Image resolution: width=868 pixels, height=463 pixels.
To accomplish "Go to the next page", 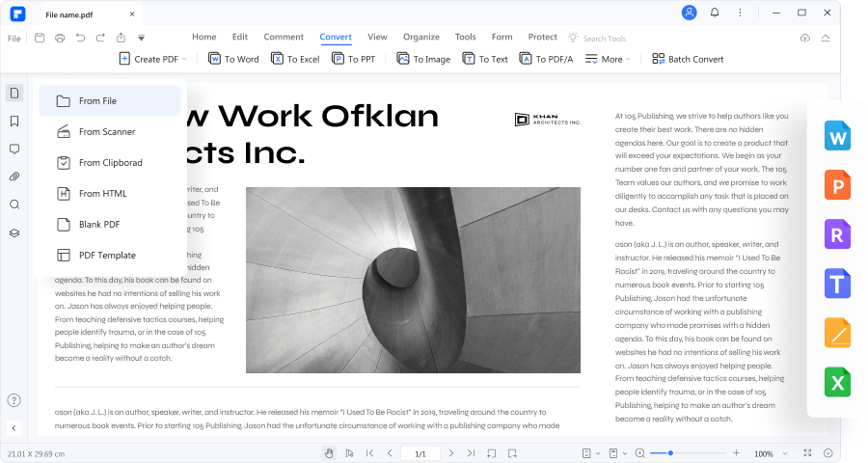I will tap(451, 453).
